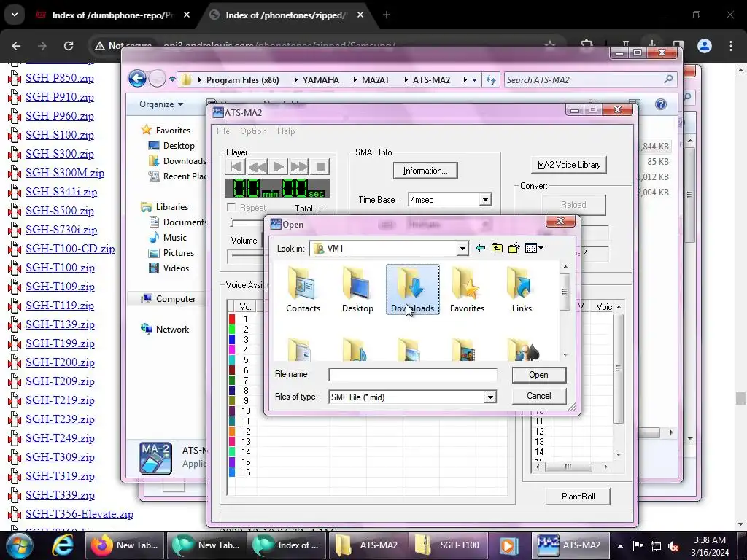The image size is (747, 560).
Task: Open the Help menu in ATS-MA2
Action: [286, 131]
